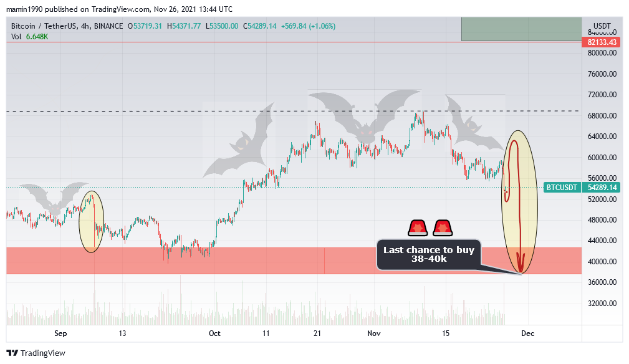Click the Nov date label on time axis
The image size is (629, 364).
tap(374, 333)
